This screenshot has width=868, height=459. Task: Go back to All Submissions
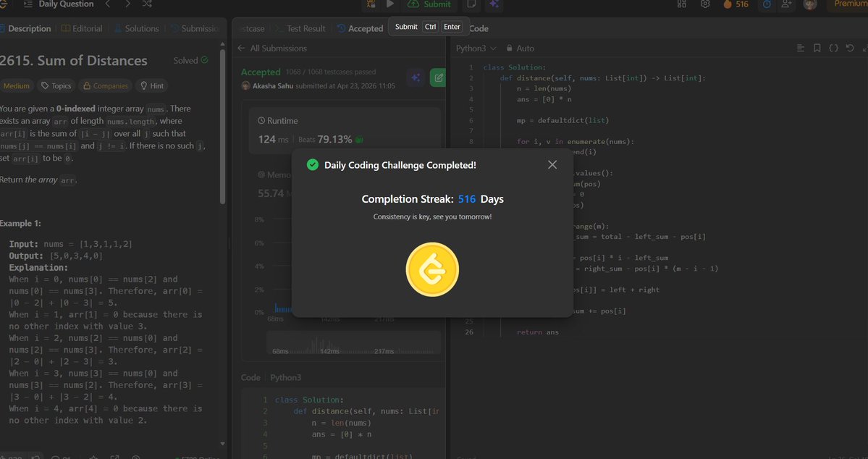(x=272, y=49)
